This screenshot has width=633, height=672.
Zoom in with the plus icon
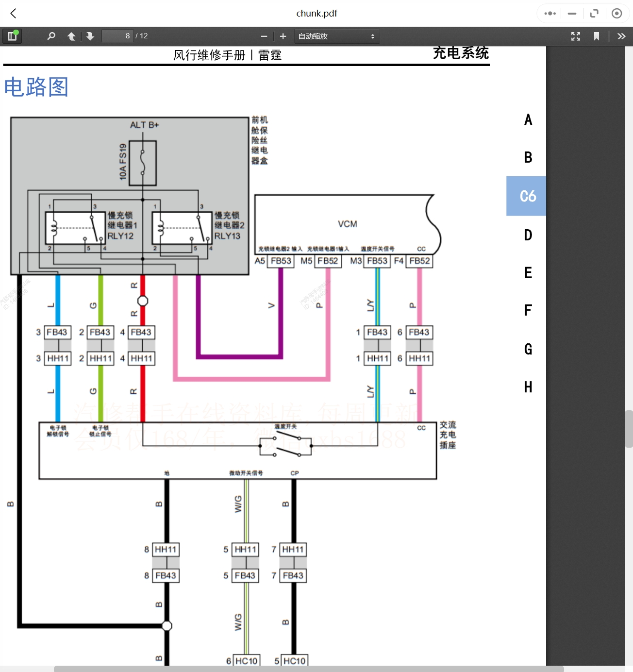283,35
